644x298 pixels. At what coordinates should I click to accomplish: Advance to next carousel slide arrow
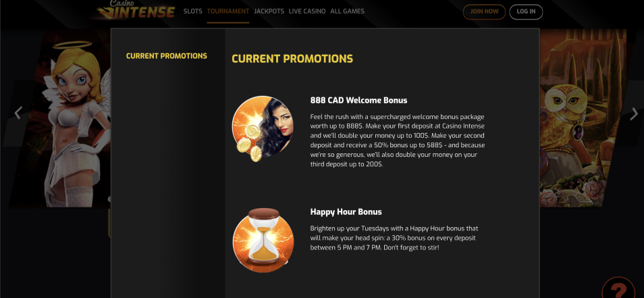click(x=634, y=114)
